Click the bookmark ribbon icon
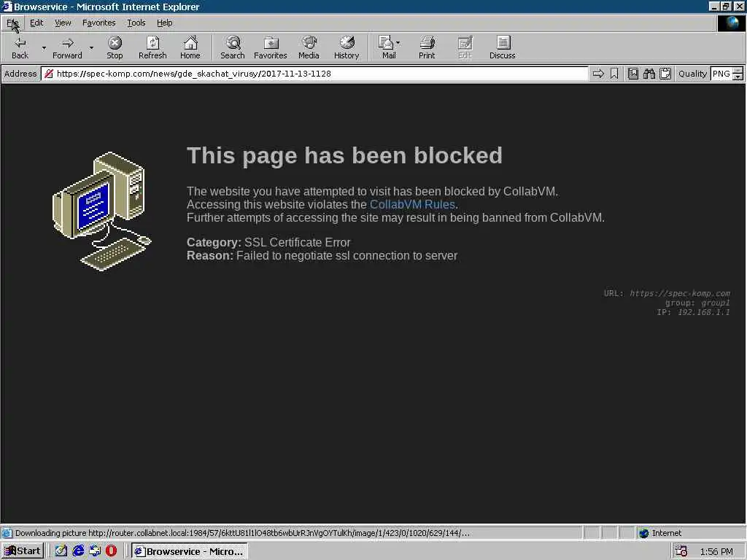747x560 pixels. (x=614, y=74)
